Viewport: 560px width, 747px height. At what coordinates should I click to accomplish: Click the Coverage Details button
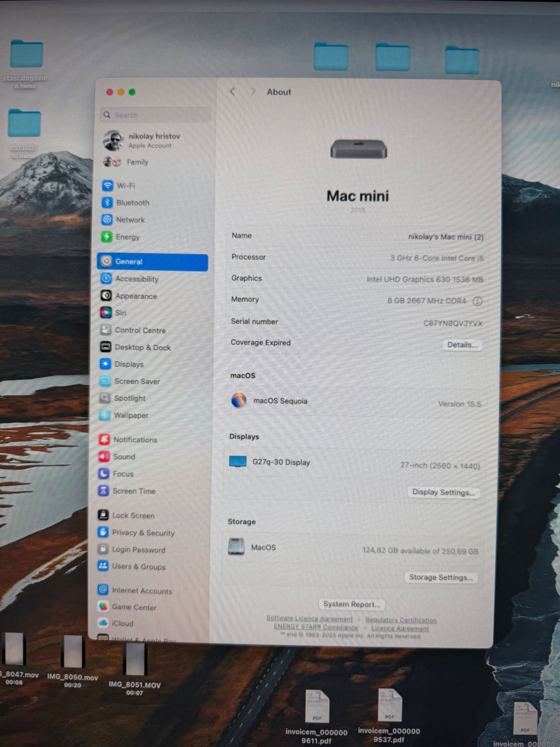[462, 345]
